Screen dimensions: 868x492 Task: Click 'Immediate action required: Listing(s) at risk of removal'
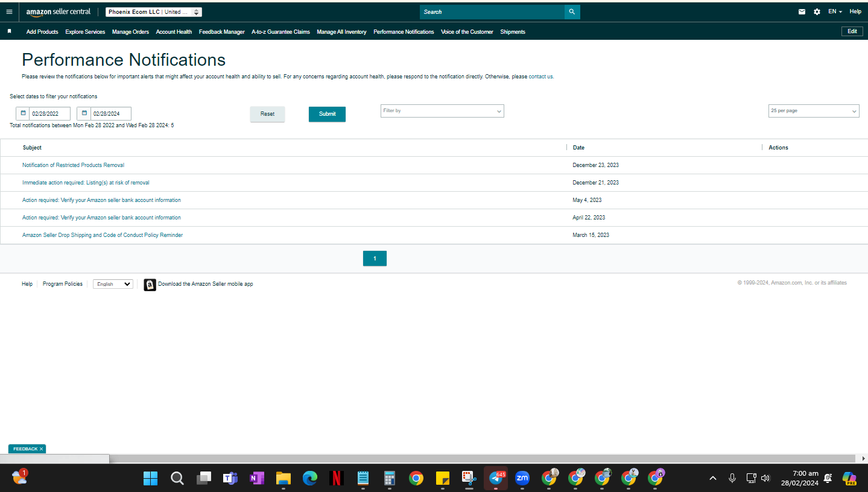pos(86,183)
